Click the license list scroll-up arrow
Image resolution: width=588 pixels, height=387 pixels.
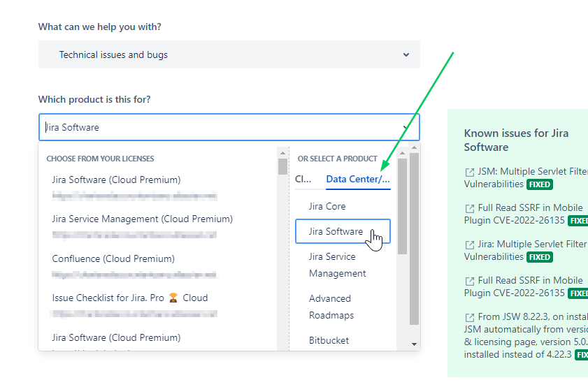pos(282,153)
